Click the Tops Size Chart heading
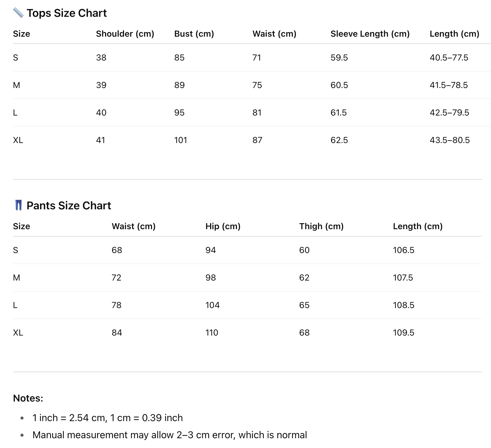The image size is (491, 448). coord(67,13)
